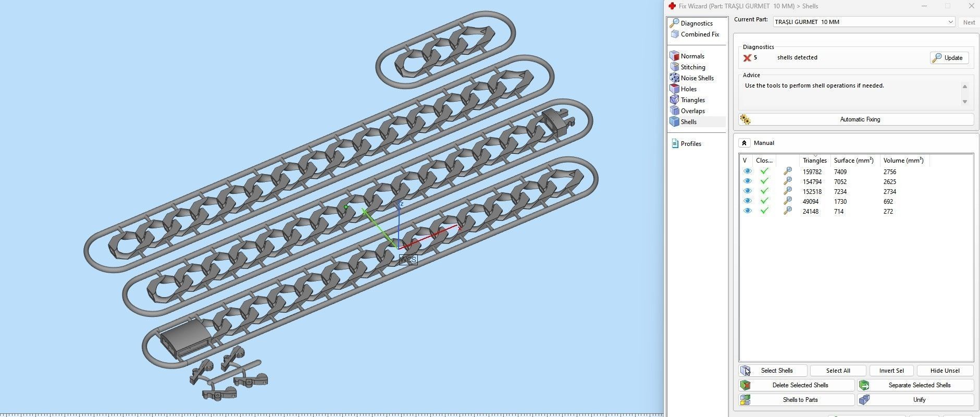The height and width of the screenshot is (417, 980).
Task: Click closed checkmark of 24148-triangle shell
Action: [x=764, y=211]
